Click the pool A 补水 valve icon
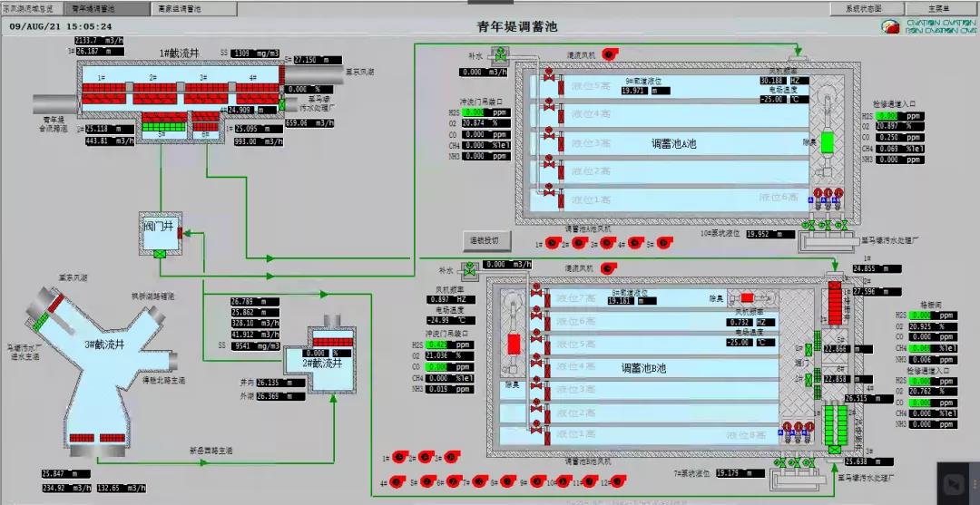980x505 pixels. point(502,58)
